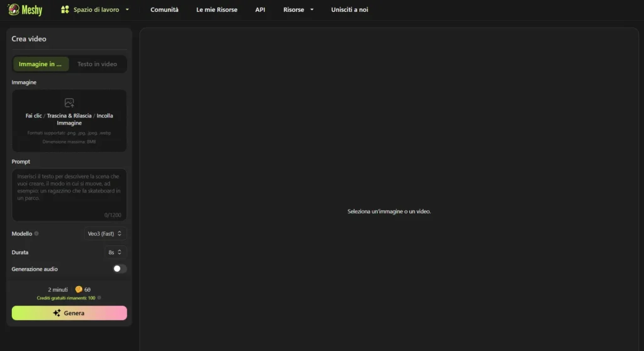Open the Comunità menu item

point(164,10)
